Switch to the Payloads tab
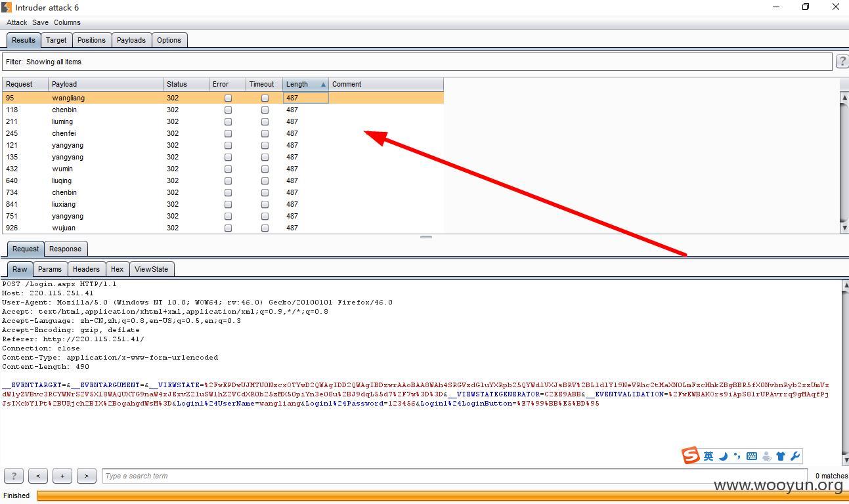This screenshot has height=504, width=849. pos(131,40)
